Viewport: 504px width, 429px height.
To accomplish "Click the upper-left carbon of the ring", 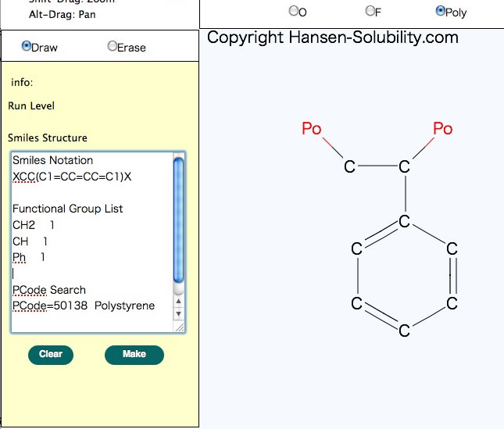I will pos(356,249).
